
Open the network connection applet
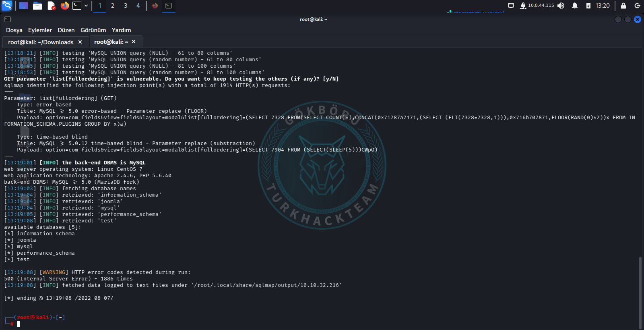point(511,6)
